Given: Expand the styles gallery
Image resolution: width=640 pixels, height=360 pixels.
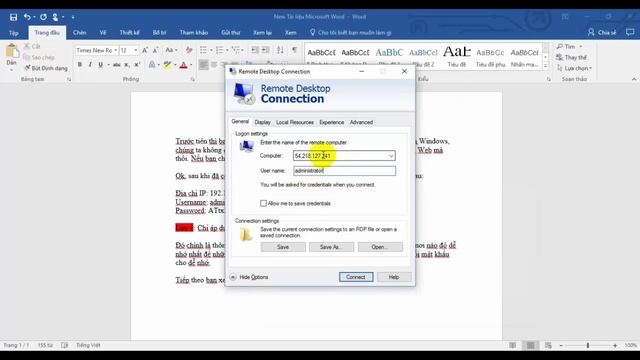Looking at the screenshot, I should coord(545,66).
